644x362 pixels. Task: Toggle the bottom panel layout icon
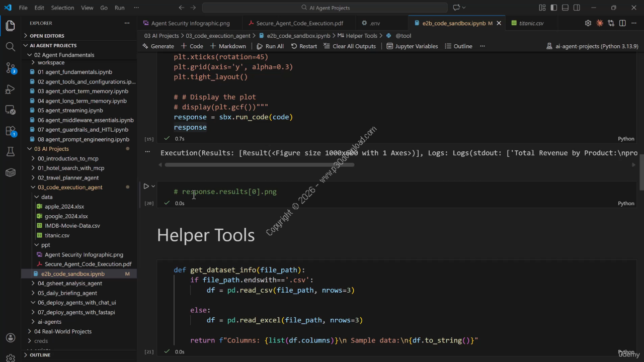[565, 8]
